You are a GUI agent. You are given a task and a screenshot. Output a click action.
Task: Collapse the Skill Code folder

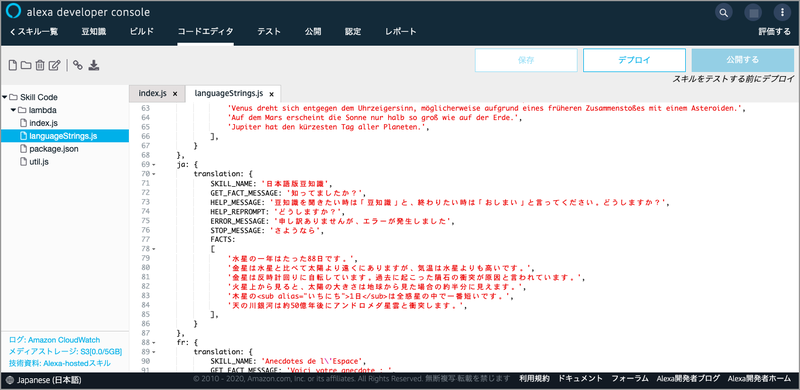click(x=5, y=97)
